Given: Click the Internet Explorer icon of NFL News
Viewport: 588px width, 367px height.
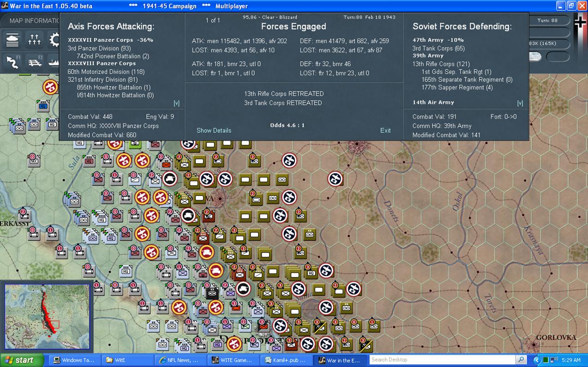Looking at the screenshot, I should click(x=162, y=360).
